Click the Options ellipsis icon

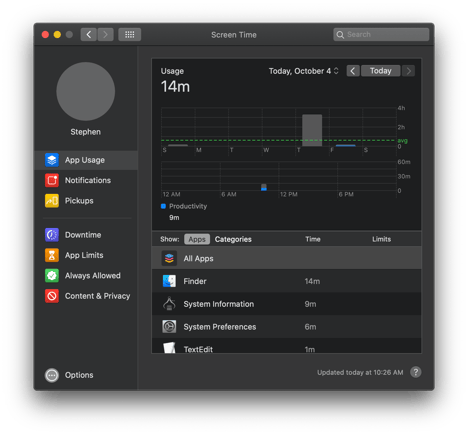point(52,375)
